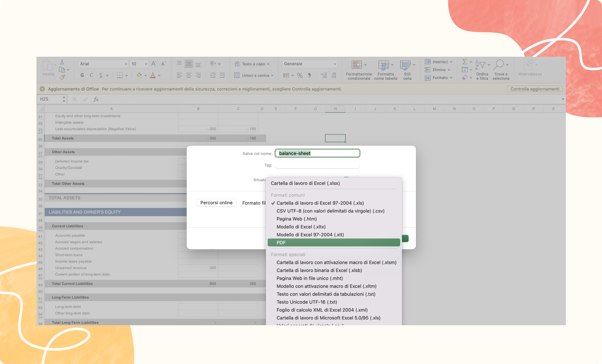This screenshot has width=602, height=364.
Task: Choose CSV UTF-8 format option
Action: point(330,211)
